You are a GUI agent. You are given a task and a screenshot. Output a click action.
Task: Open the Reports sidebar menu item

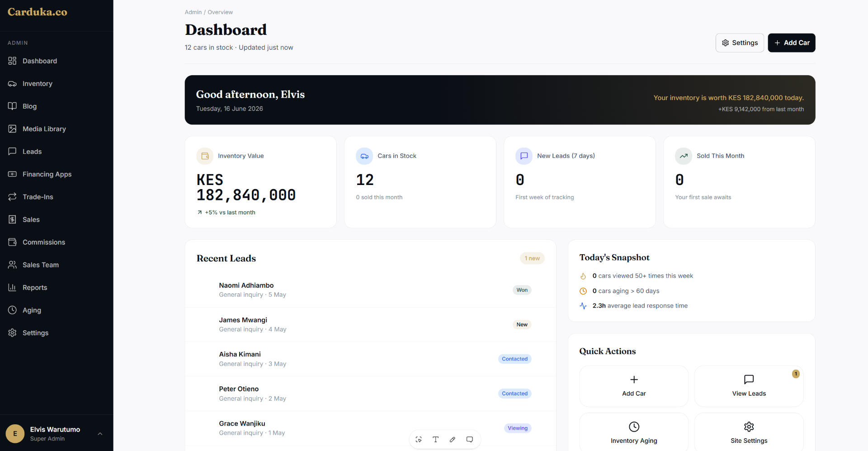[x=57, y=287]
